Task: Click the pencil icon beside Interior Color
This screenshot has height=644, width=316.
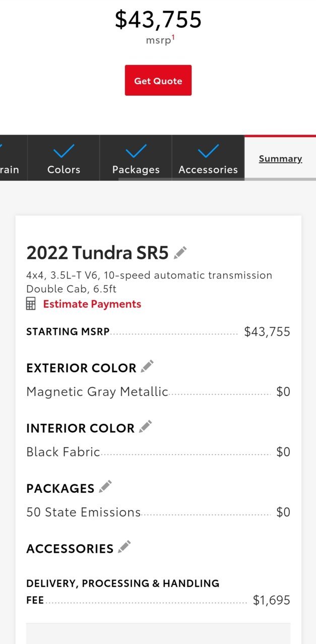Action: point(145,427)
